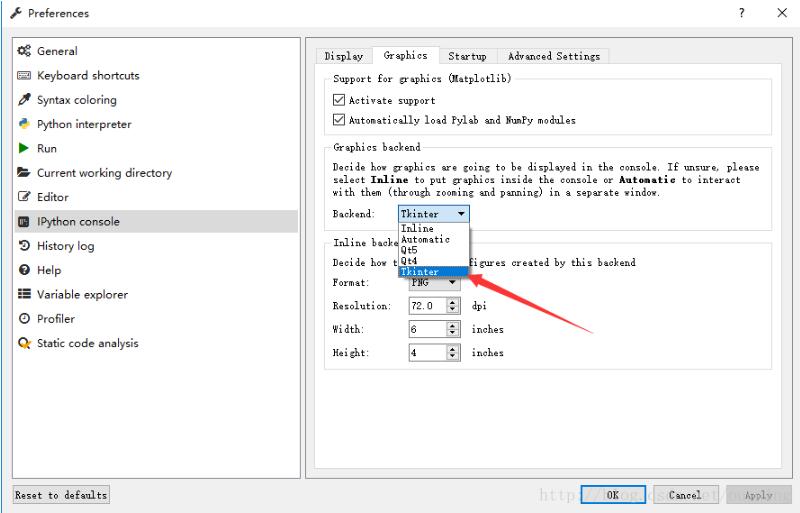Click the Width value field
The width and height of the screenshot is (800, 513).
click(428, 329)
